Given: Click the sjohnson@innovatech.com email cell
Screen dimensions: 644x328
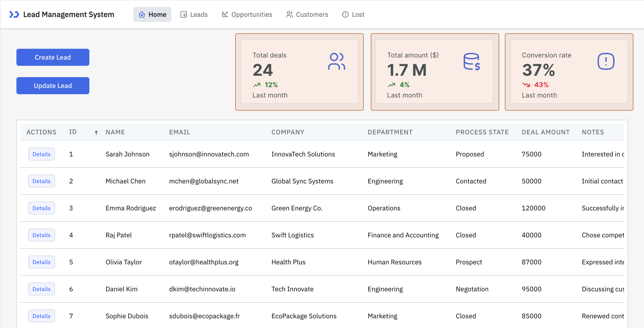Looking at the screenshot, I should coord(209,154).
